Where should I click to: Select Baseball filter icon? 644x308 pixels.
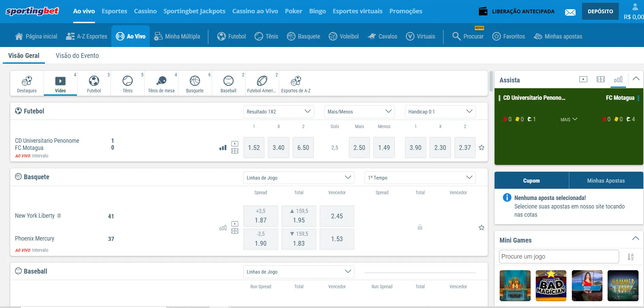[228, 84]
